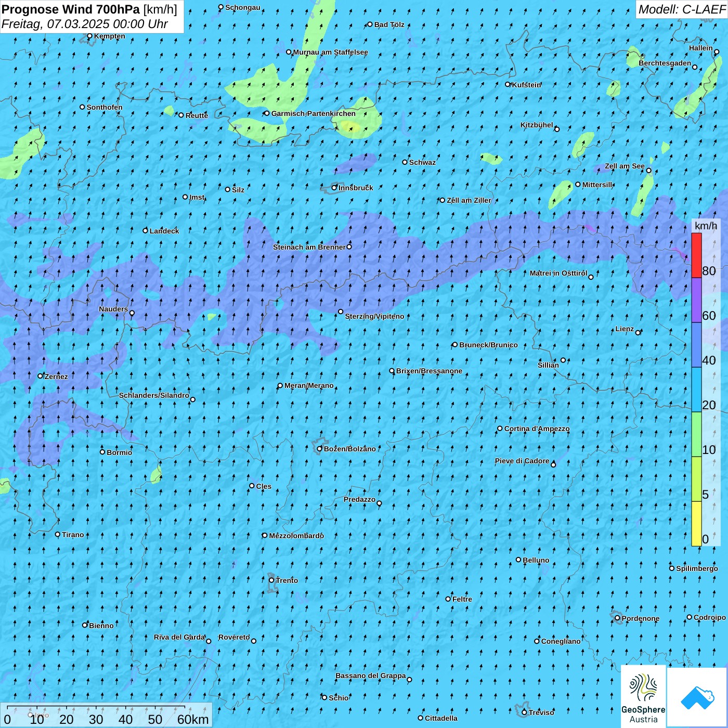Click the 'Riva del Garda' label
The width and height of the screenshot is (728, 728).
click(179, 637)
